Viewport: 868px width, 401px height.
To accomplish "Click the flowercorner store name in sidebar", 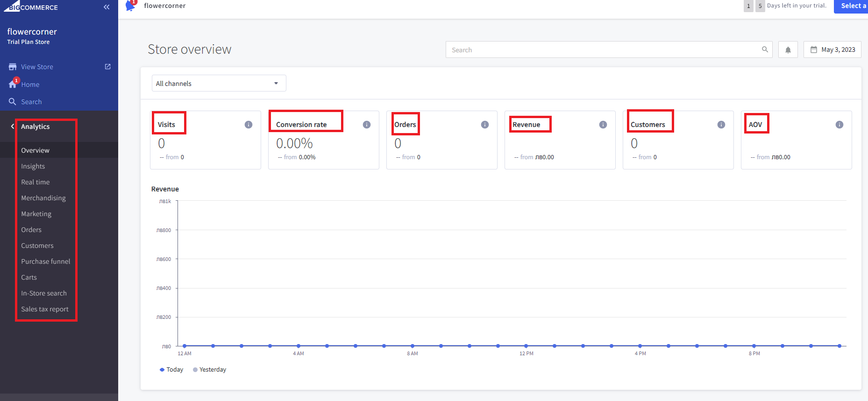I will (32, 32).
